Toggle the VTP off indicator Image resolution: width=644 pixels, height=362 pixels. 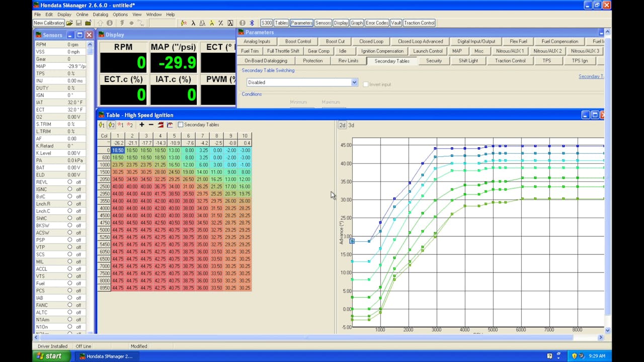70,247
